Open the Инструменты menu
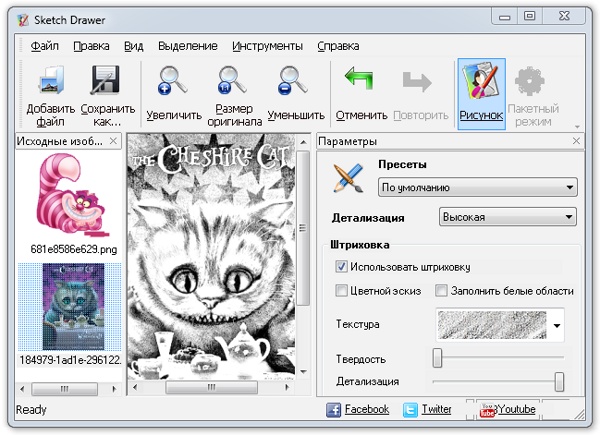The height and width of the screenshot is (435, 600). pyautogui.click(x=267, y=46)
